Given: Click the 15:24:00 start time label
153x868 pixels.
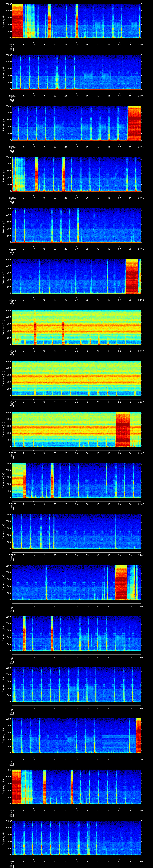Looking at the screenshot, I should tap(12, 147).
